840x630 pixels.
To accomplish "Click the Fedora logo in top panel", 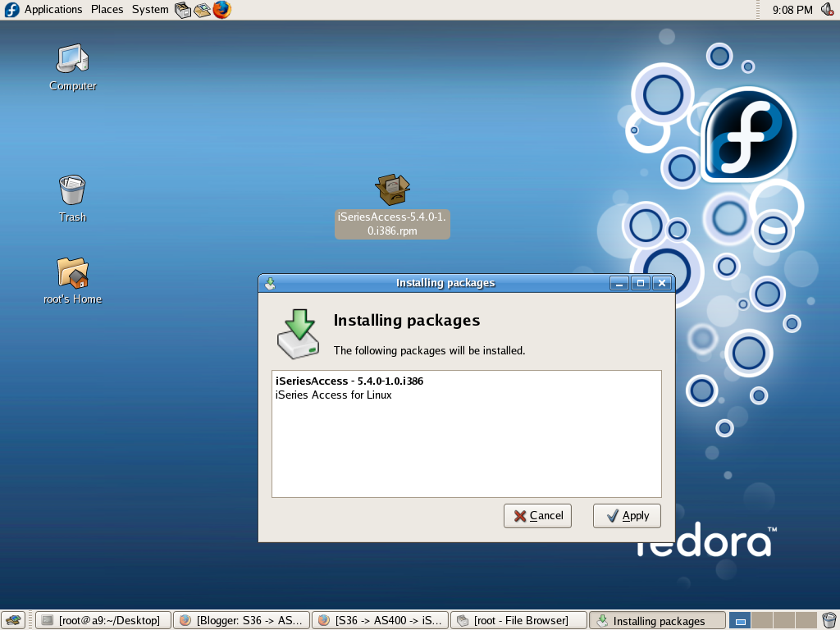I will 11,10.
